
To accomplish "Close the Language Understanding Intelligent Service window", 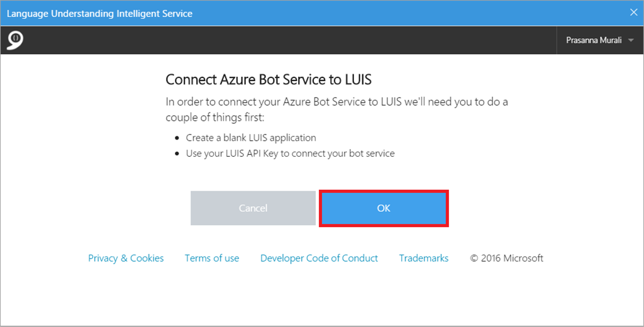I will coord(633,13).
